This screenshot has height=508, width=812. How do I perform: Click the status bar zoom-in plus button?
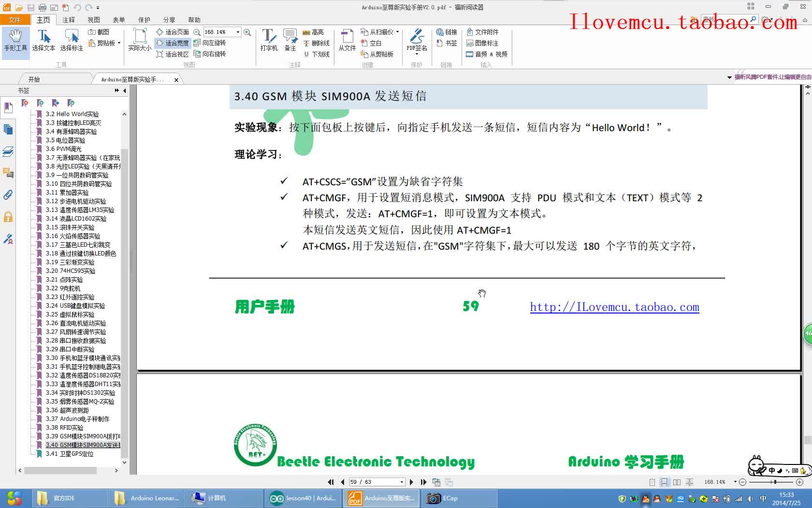[799, 482]
